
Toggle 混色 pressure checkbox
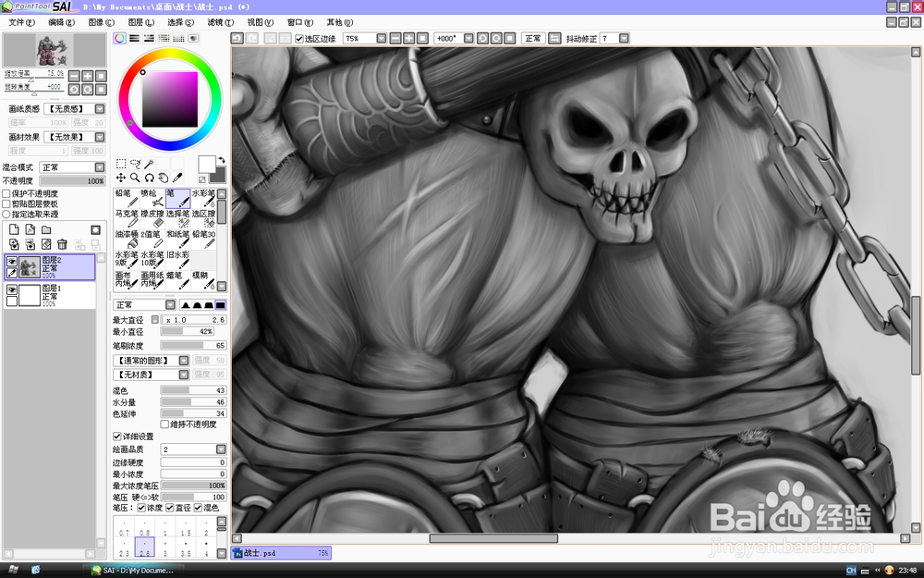[198, 507]
